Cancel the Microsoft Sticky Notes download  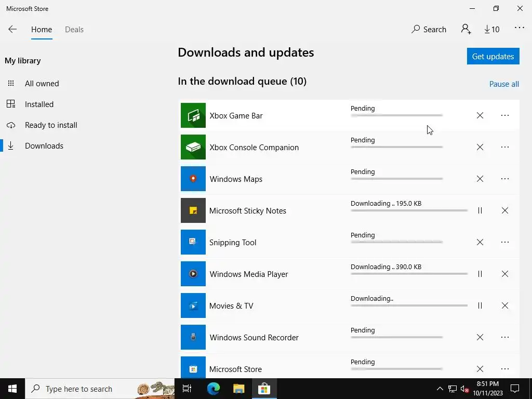[x=505, y=210]
